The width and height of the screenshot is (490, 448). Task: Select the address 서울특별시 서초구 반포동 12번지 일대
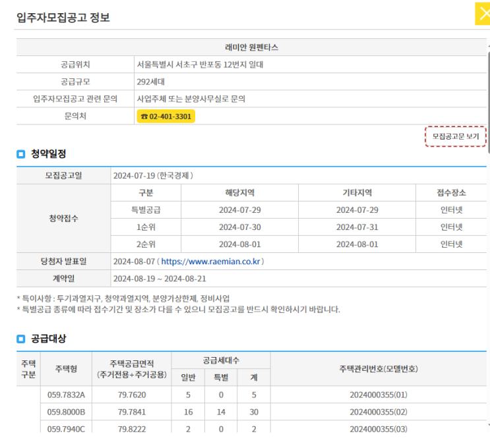[x=200, y=65]
